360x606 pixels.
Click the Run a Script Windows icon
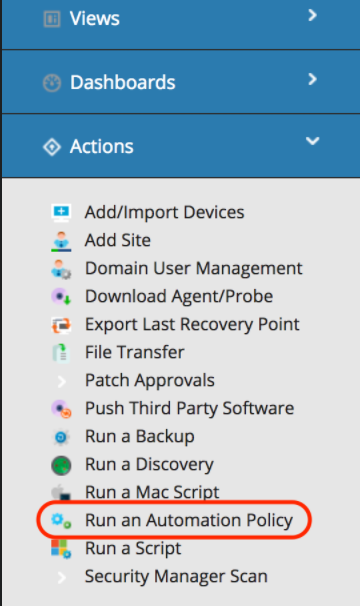pos(61,549)
